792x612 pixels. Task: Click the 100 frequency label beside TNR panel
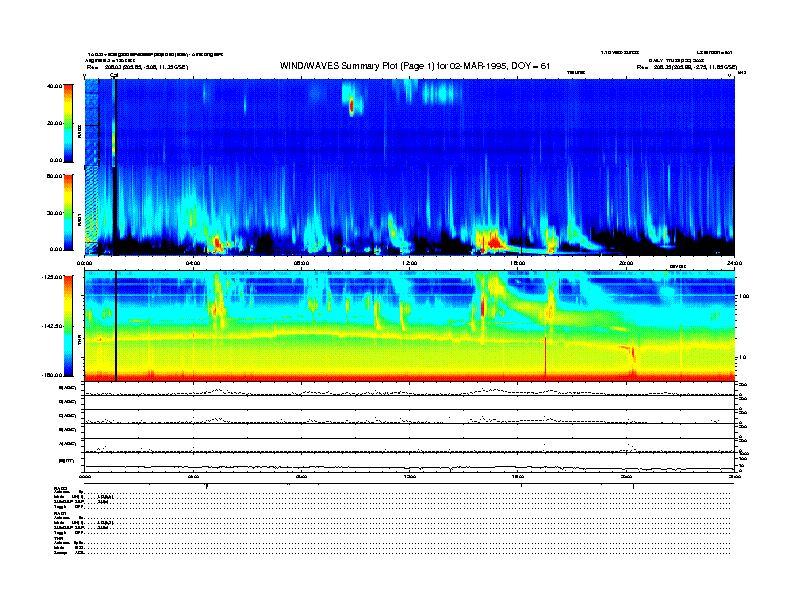click(x=744, y=296)
